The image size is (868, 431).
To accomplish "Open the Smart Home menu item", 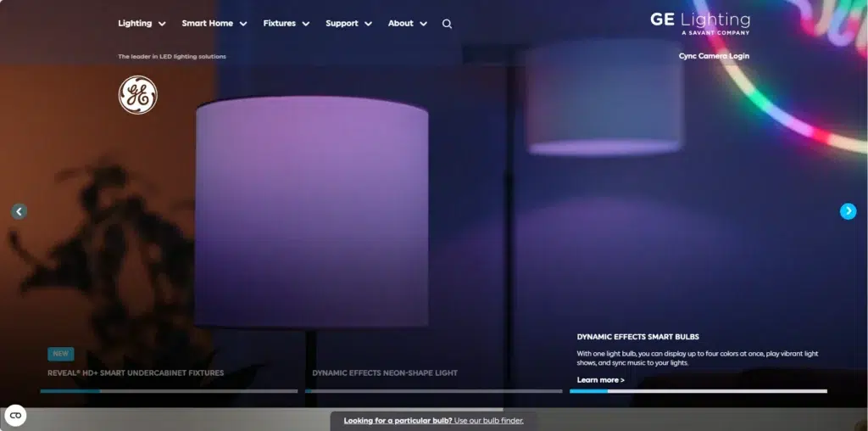I will (x=207, y=23).
